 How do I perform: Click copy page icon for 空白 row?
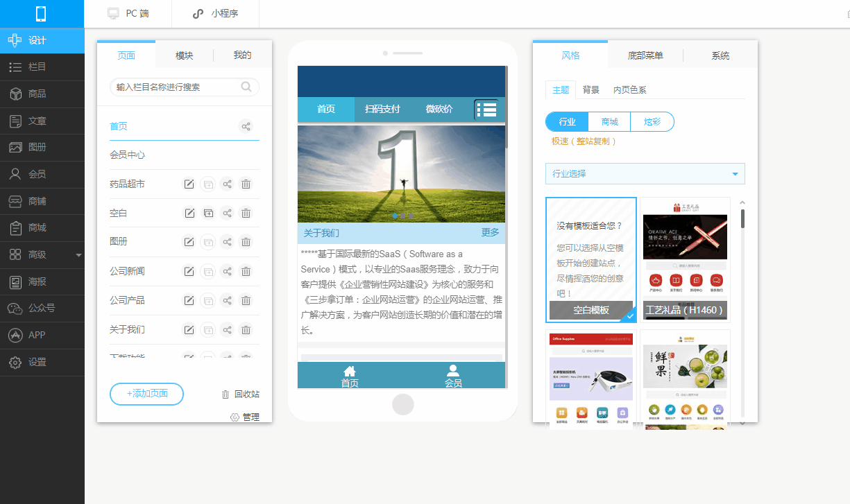[208, 214]
